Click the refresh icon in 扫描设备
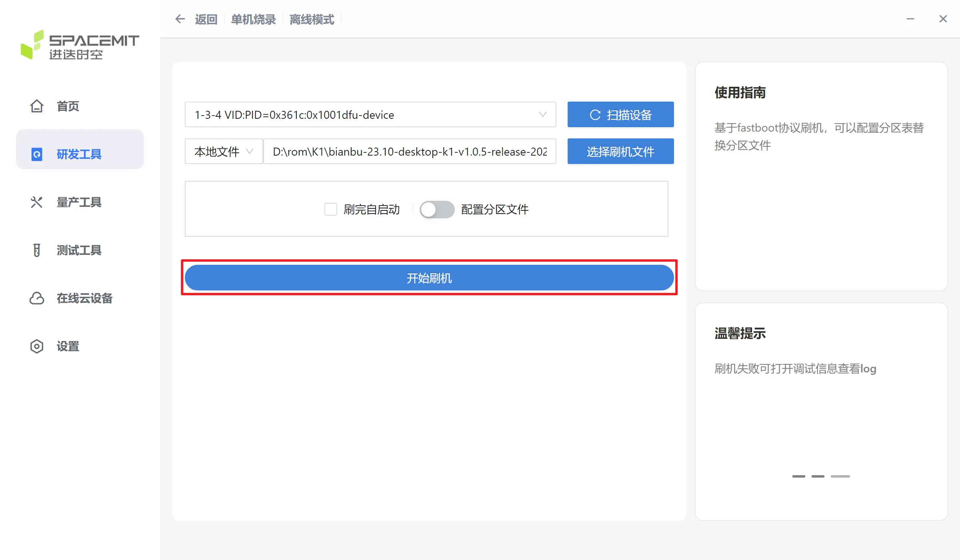 [x=595, y=115]
